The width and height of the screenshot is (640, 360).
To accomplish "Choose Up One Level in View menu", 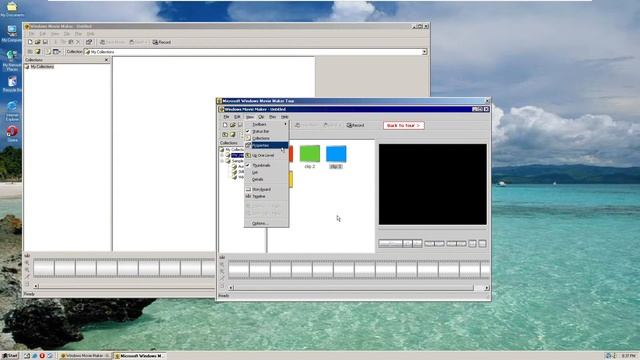I will pyautogui.click(x=267, y=156).
